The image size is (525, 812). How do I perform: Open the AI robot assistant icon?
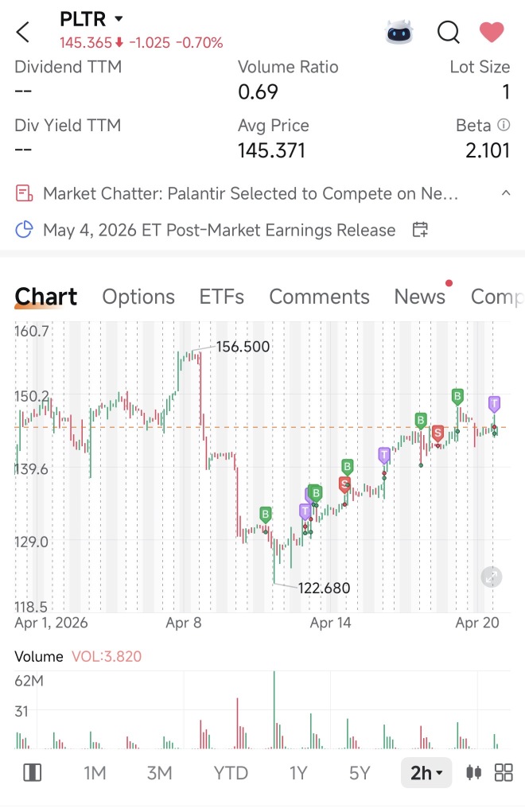coord(399,32)
